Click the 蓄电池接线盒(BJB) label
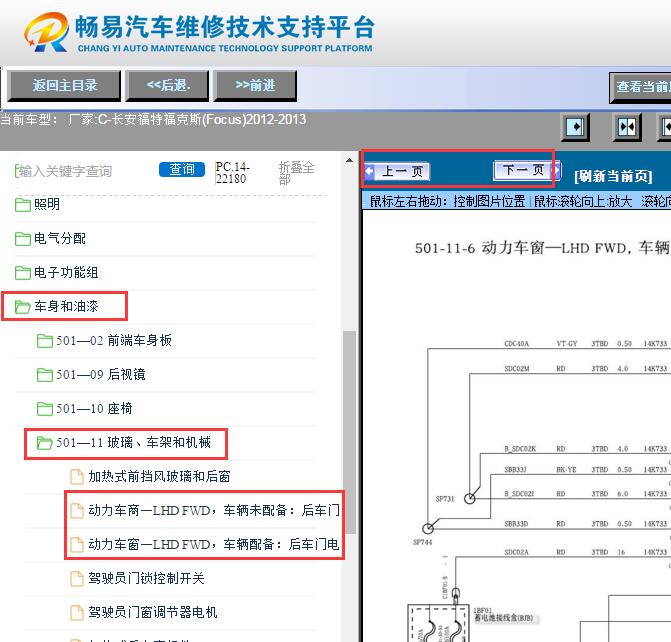This screenshot has height=642, width=671. click(504, 618)
